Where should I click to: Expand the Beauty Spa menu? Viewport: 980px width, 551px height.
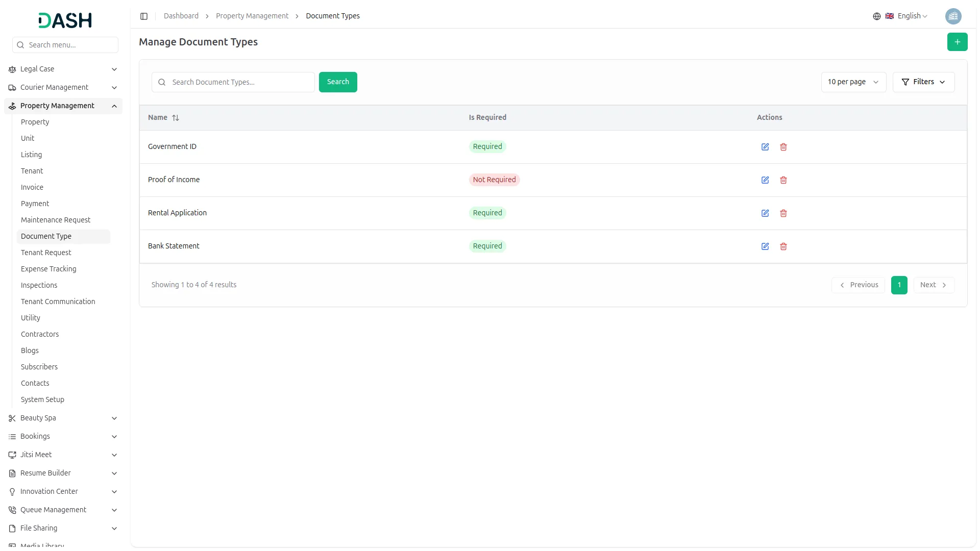114,418
